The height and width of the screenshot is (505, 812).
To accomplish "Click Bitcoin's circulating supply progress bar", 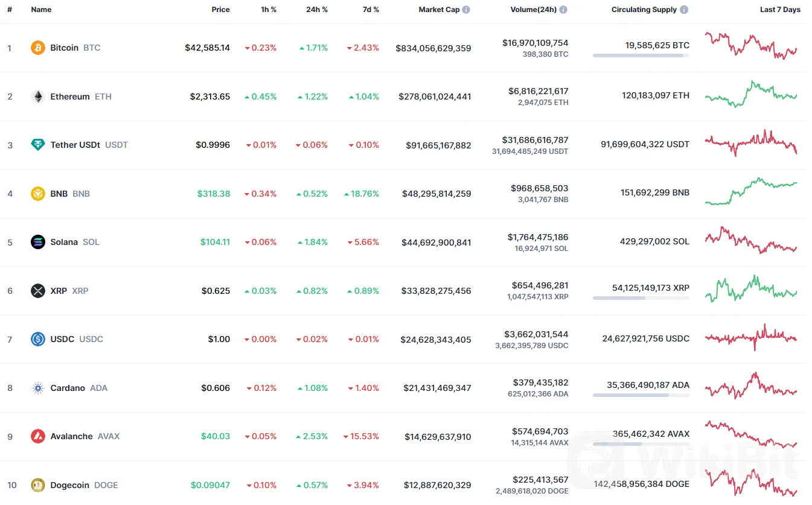I will tap(641, 56).
